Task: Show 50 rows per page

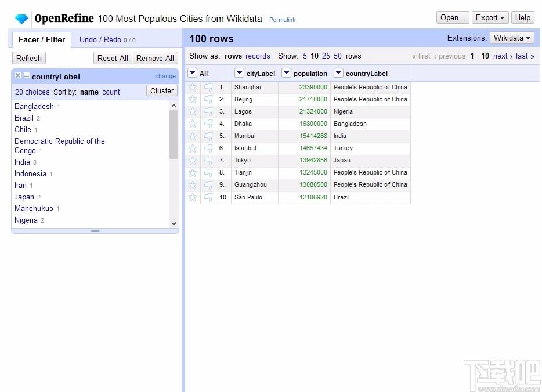Action: click(x=338, y=56)
